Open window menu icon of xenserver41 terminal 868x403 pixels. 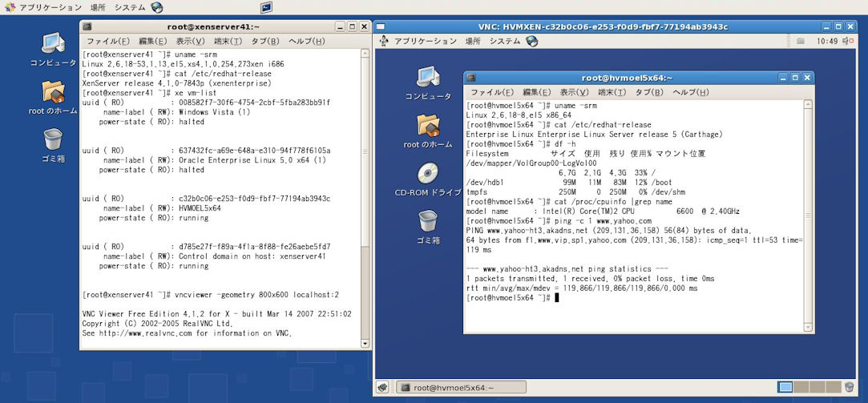pyautogui.click(x=87, y=26)
